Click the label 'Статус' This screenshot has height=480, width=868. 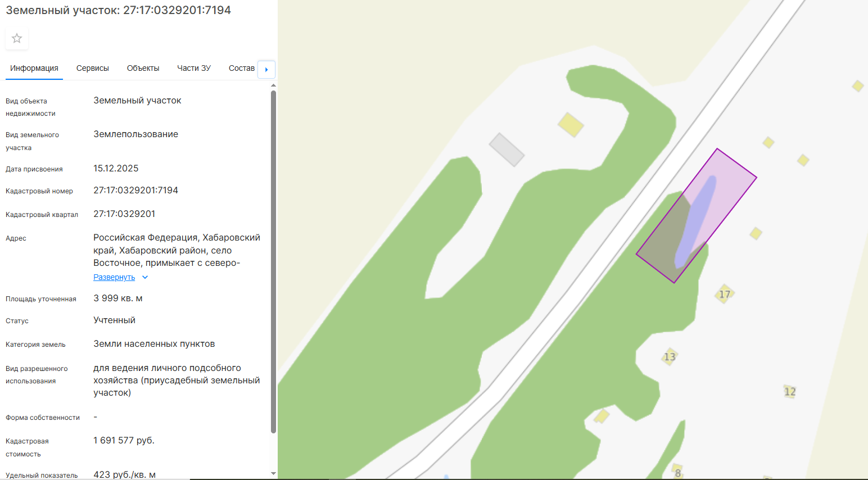[17, 321]
